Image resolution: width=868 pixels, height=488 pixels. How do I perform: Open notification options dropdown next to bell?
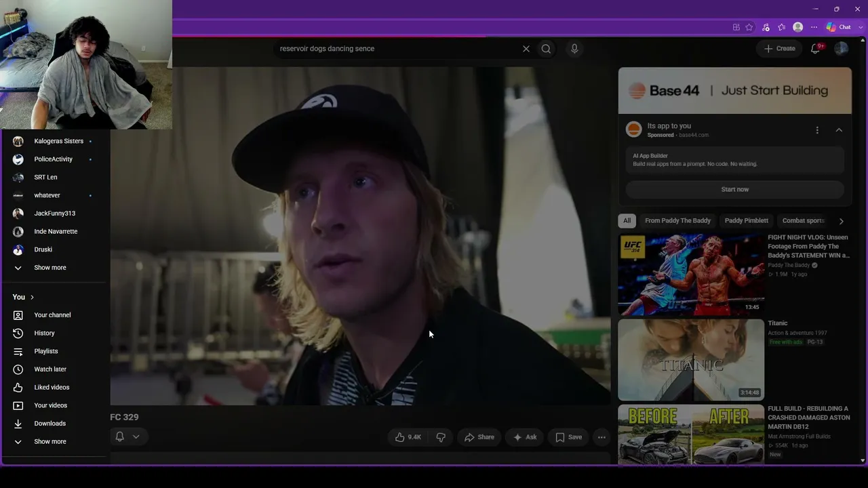point(136,436)
